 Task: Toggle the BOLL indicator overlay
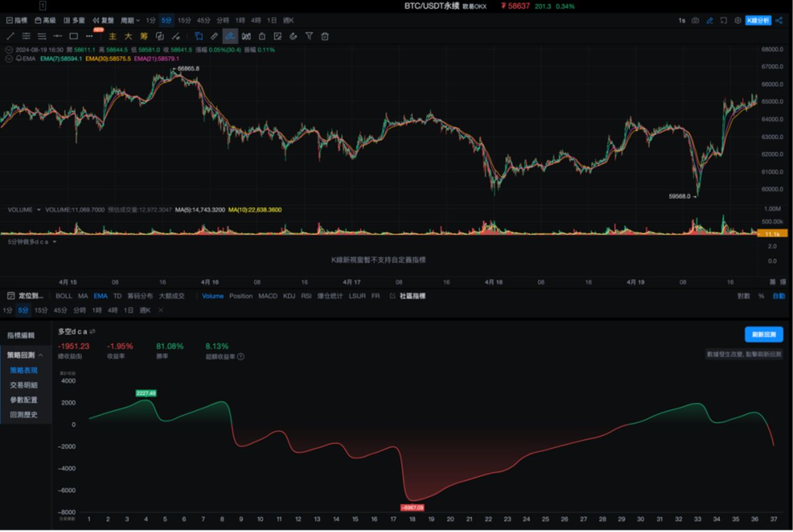64,296
